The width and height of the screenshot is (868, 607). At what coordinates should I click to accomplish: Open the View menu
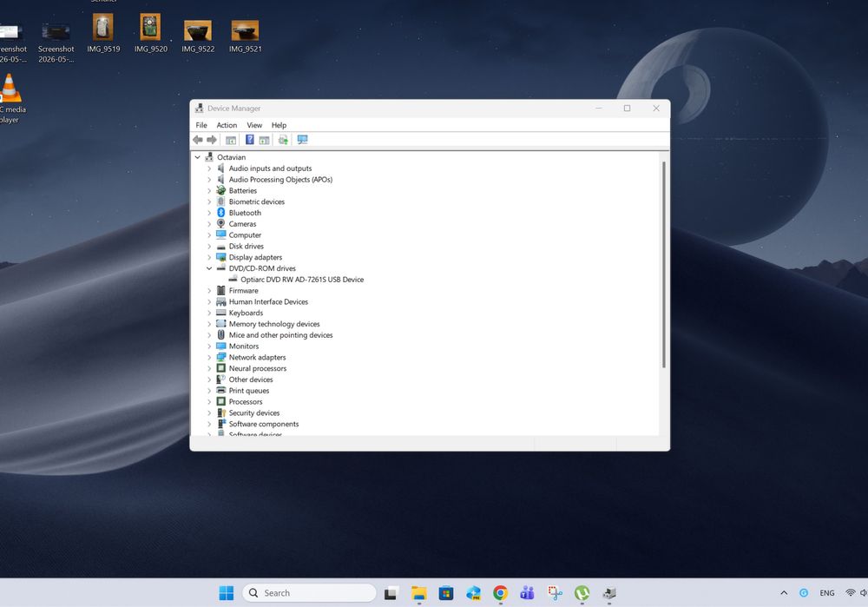(254, 125)
